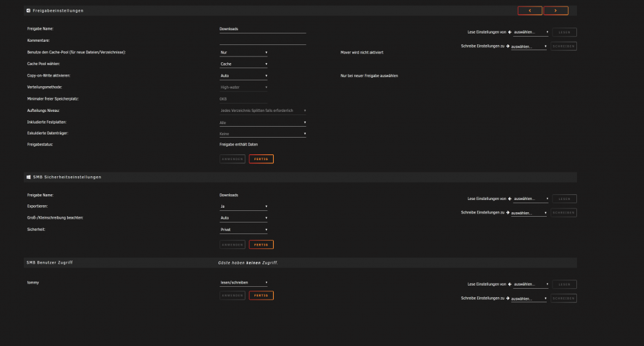
Task: Click the user name 'tommy'
Action: pyautogui.click(x=33, y=282)
